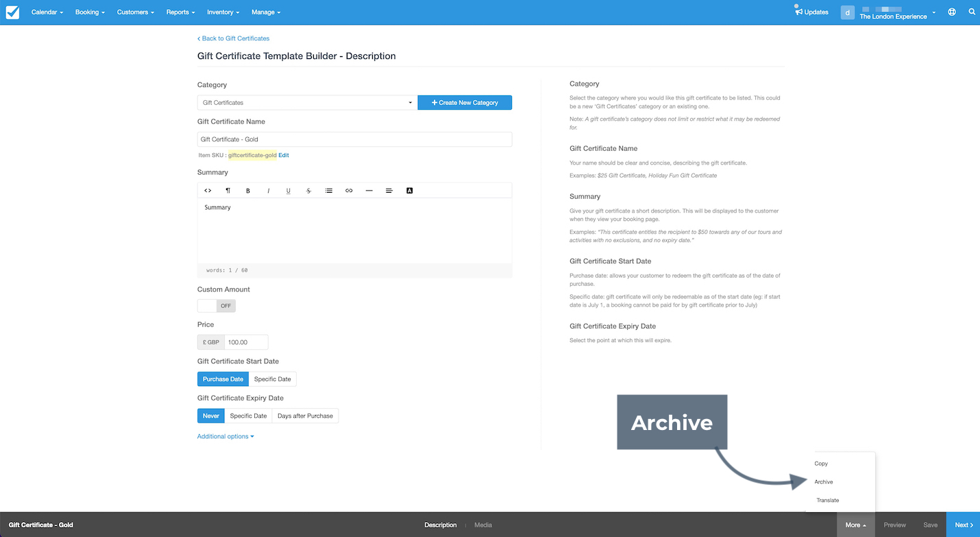Open paragraph format options in Summary editor
Image resolution: width=980 pixels, height=537 pixels.
228,191
